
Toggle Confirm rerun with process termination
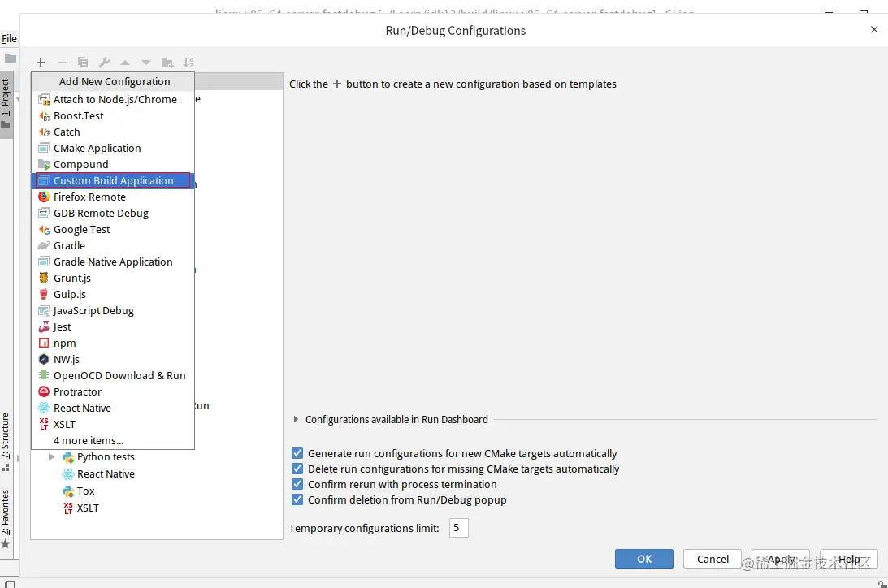pos(297,484)
